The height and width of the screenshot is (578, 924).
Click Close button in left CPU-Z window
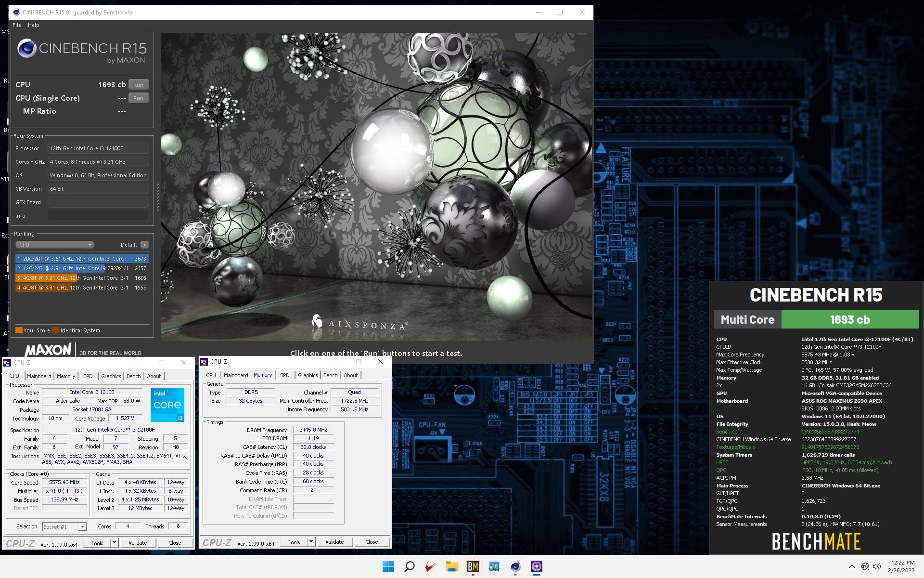[x=175, y=543]
